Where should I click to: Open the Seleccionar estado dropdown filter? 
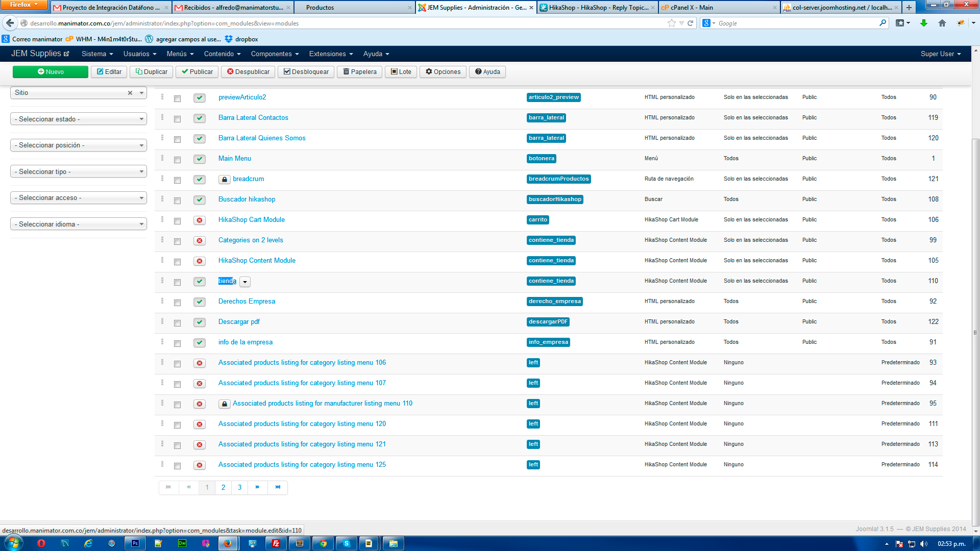[78, 119]
